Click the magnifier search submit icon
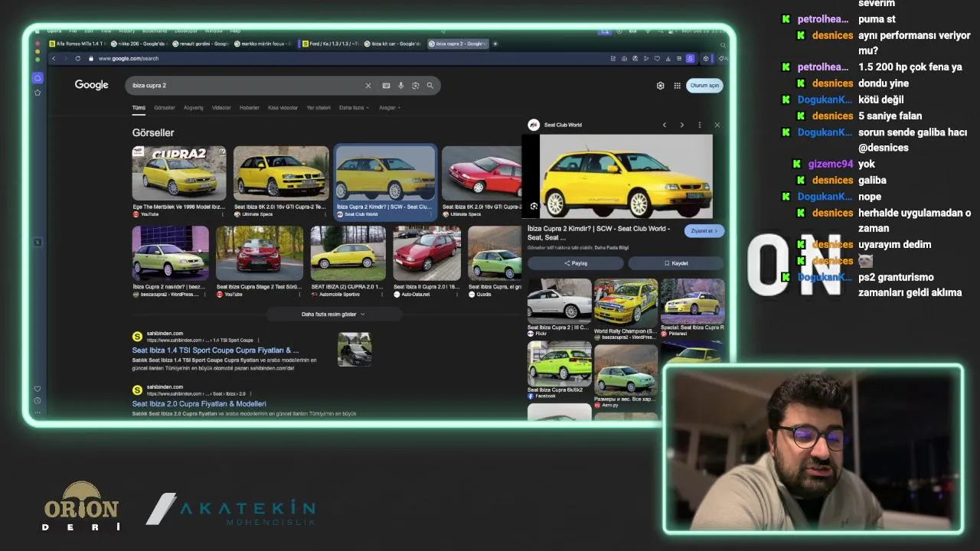 click(x=430, y=86)
